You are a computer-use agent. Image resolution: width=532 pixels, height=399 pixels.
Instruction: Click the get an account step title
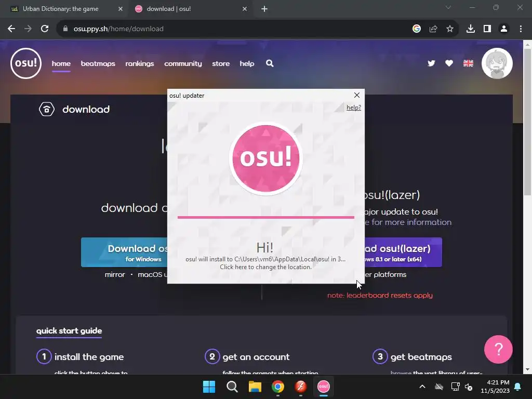(256, 357)
